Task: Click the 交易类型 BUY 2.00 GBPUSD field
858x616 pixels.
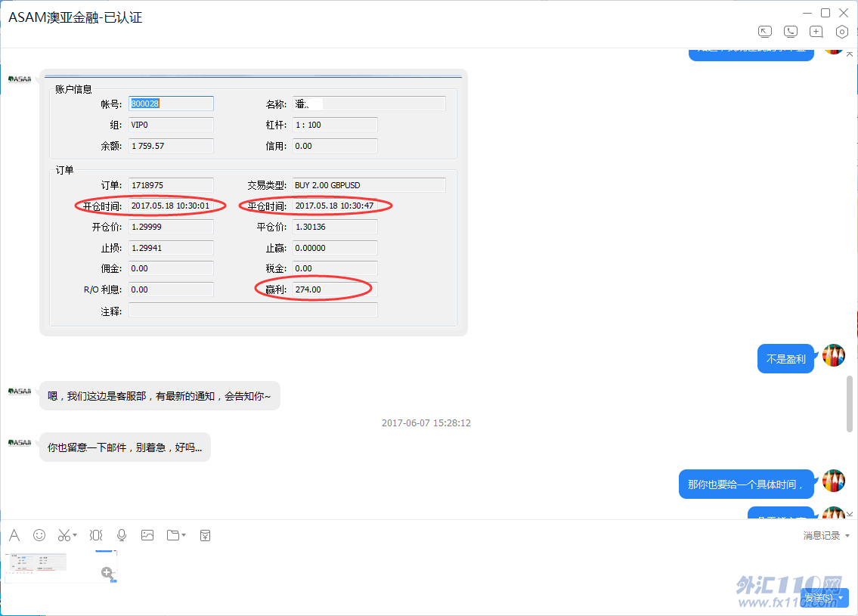Action: coord(370,185)
